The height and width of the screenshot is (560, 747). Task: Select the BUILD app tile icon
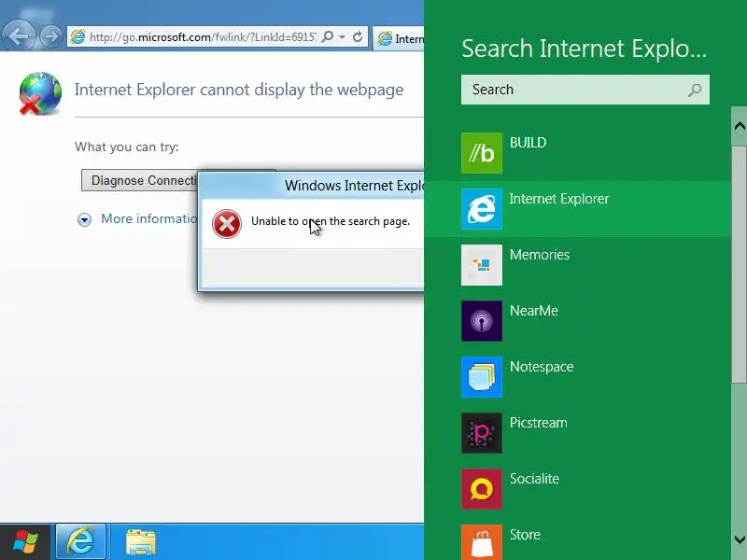(482, 153)
